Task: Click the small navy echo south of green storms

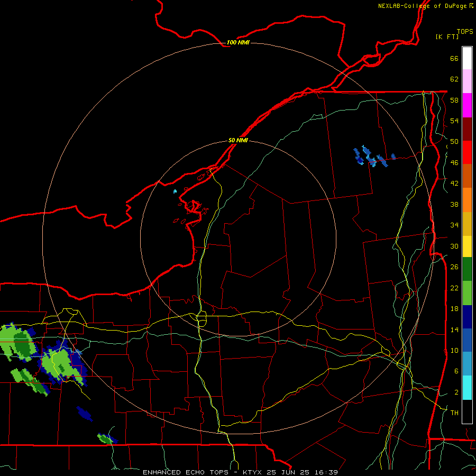Action: [85, 414]
